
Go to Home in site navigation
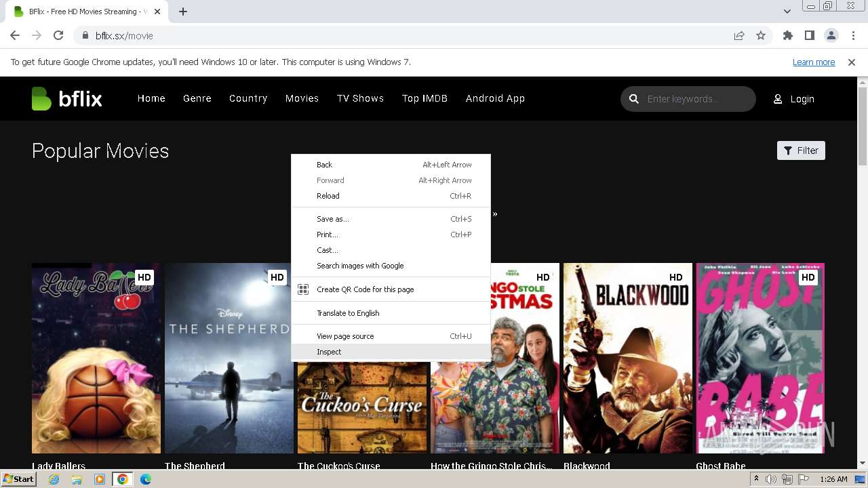pos(151,99)
